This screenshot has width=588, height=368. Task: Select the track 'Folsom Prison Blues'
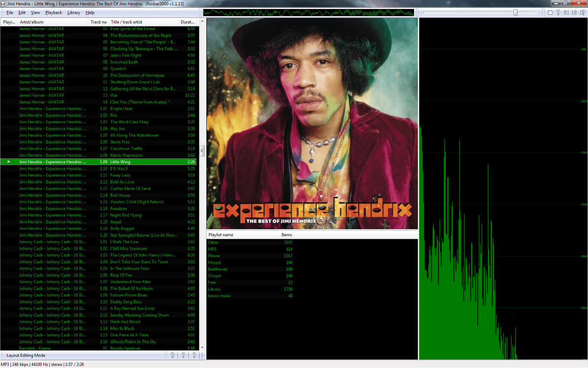(x=98, y=295)
